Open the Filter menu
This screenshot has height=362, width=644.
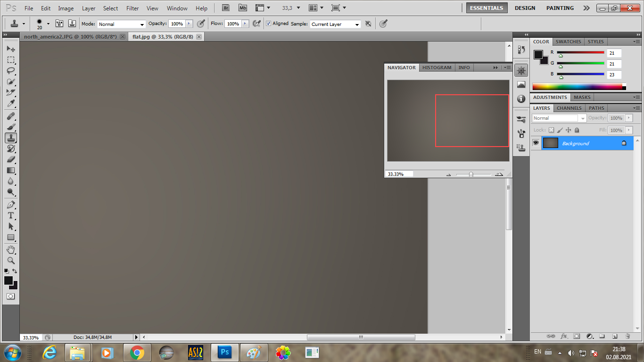[x=132, y=8]
